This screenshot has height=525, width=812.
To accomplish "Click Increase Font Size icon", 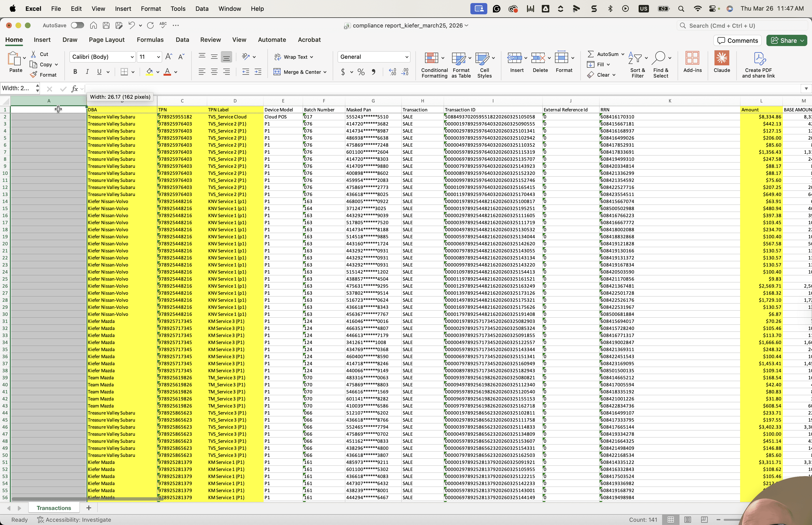I will point(169,57).
